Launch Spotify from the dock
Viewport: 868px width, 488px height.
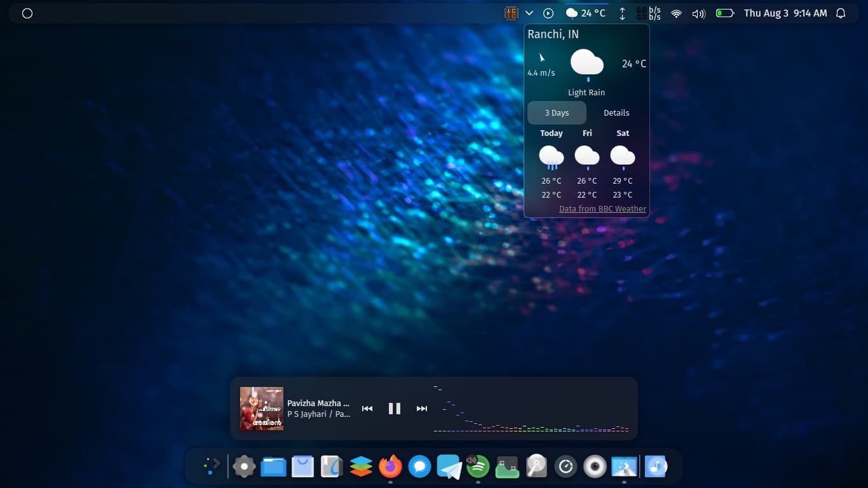point(478,467)
